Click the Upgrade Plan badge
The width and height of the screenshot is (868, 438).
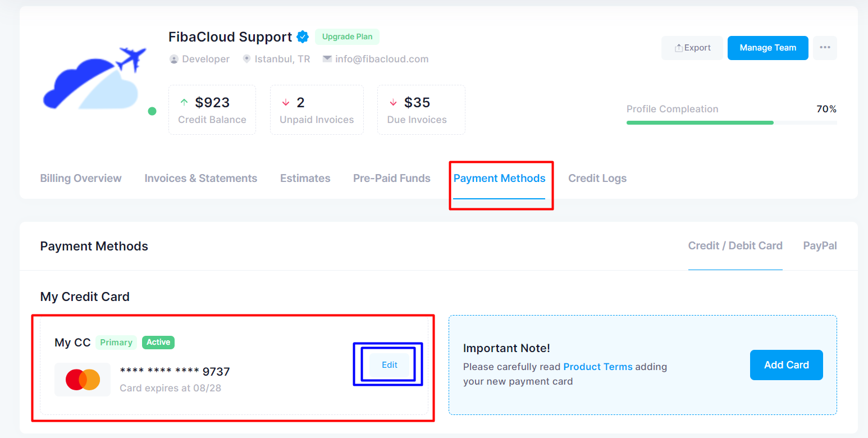point(347,37)
